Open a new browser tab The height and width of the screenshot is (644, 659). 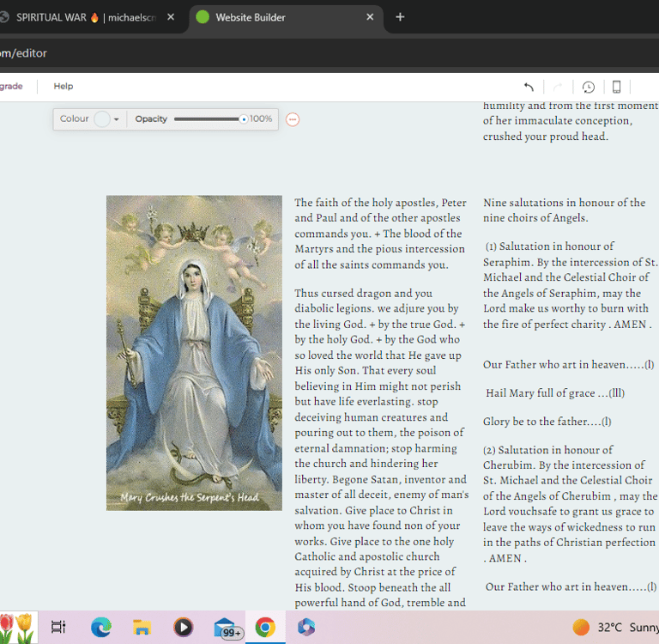click(400, 17)
